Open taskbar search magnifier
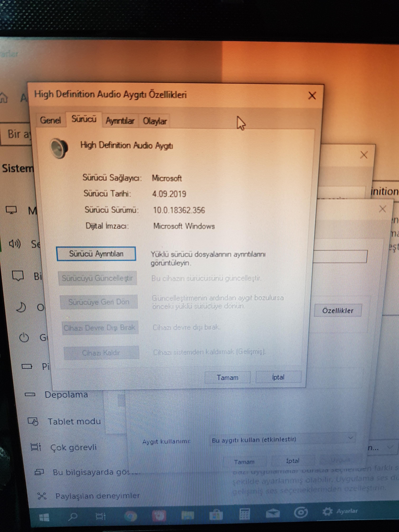This screenshot has height=532, width=399. click(73, 516)
